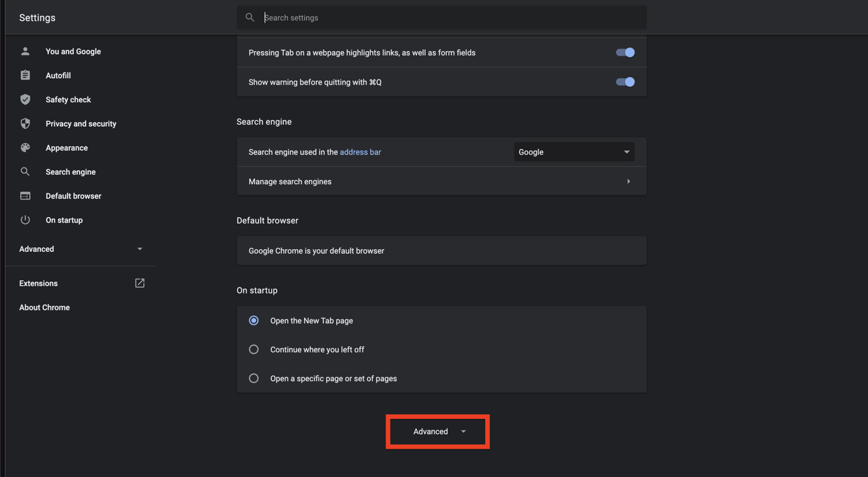
Task: Click the On startup power icon
Action: [25, 220]
